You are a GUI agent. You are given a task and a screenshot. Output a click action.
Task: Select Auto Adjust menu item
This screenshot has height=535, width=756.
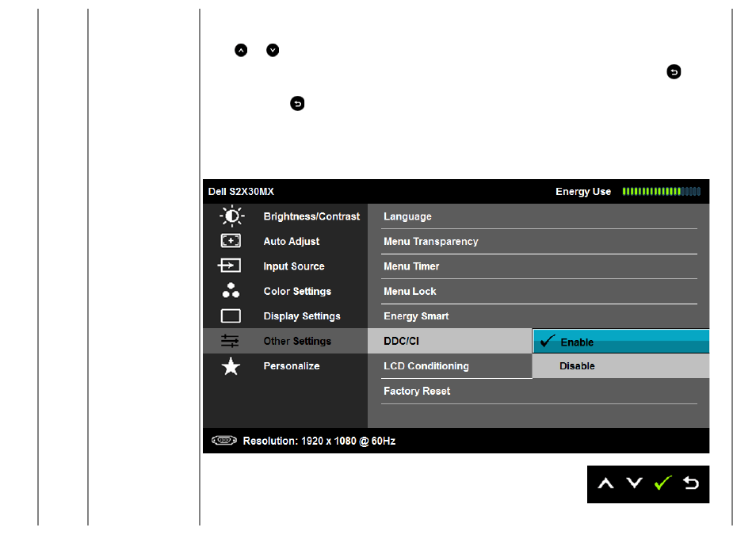[x=285, y=241]
